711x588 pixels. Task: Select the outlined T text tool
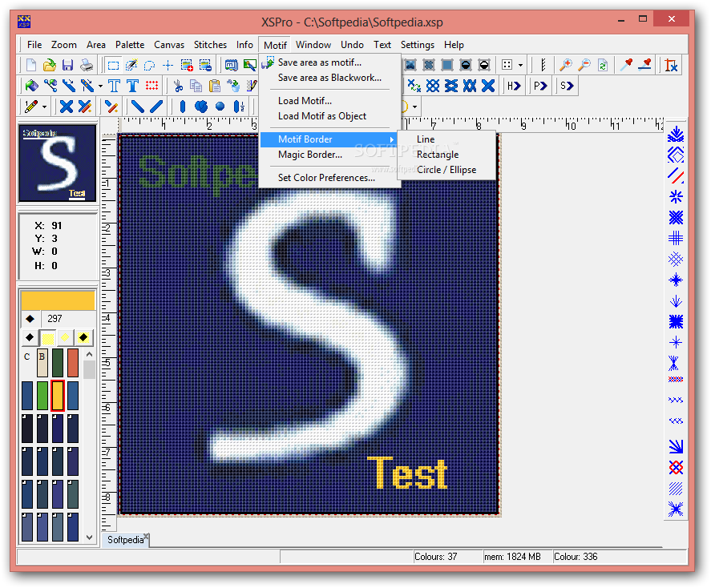coord(115,86)
